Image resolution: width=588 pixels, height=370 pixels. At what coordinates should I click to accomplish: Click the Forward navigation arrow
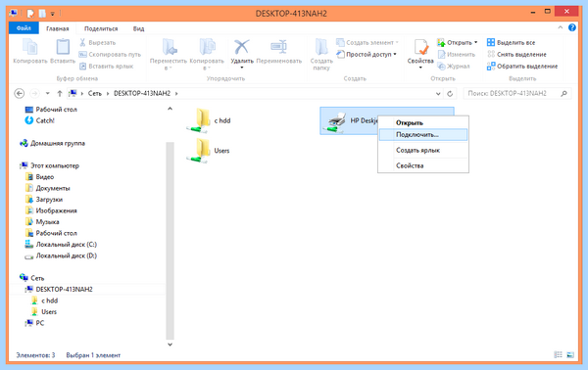tap(34, 93)
